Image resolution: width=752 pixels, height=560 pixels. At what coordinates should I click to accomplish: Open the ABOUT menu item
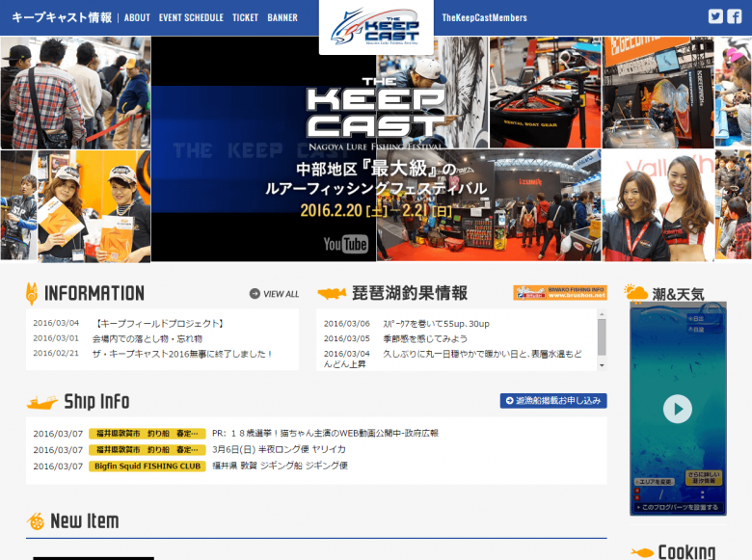[x=137, y=17]
